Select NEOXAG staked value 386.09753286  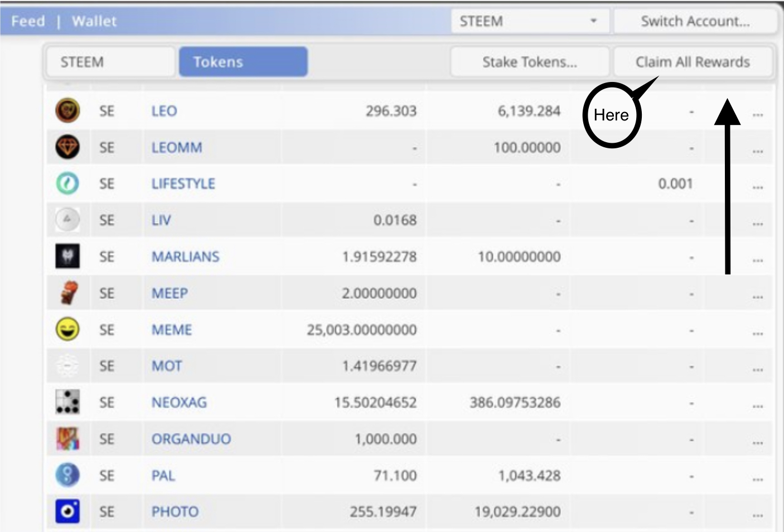[x=515, y=402]
